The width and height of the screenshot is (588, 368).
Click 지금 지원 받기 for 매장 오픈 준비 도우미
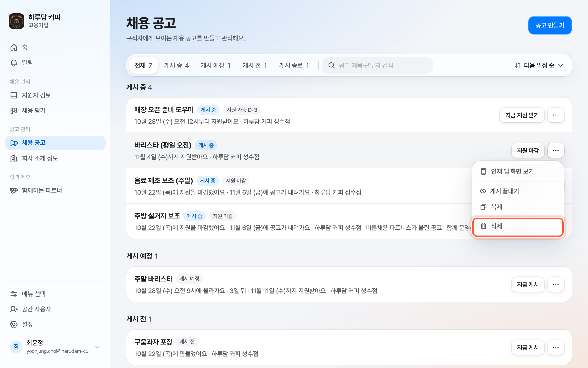click(522, 115)
